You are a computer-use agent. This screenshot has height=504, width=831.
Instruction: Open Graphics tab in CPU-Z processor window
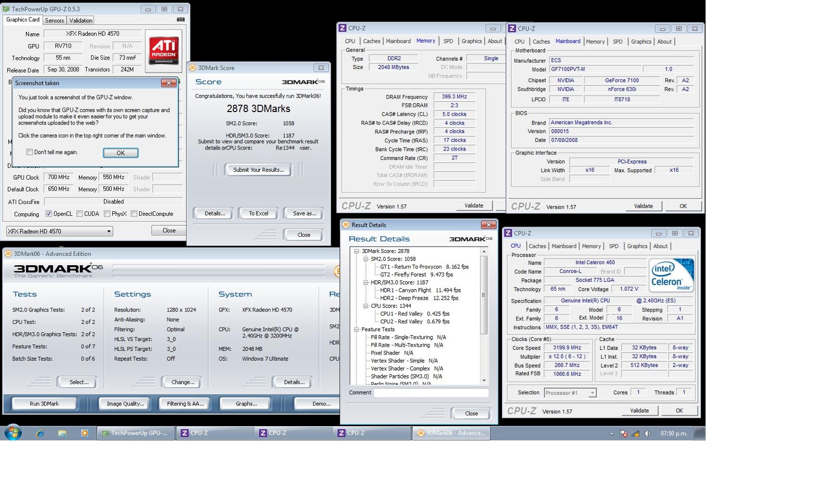point(637,246)
